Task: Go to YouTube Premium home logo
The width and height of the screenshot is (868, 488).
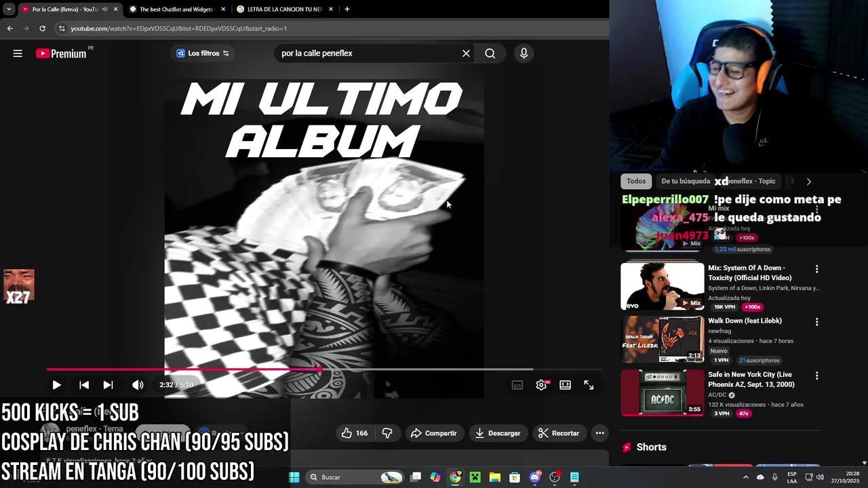Action: pyautogui.click(x=61, y=54)
